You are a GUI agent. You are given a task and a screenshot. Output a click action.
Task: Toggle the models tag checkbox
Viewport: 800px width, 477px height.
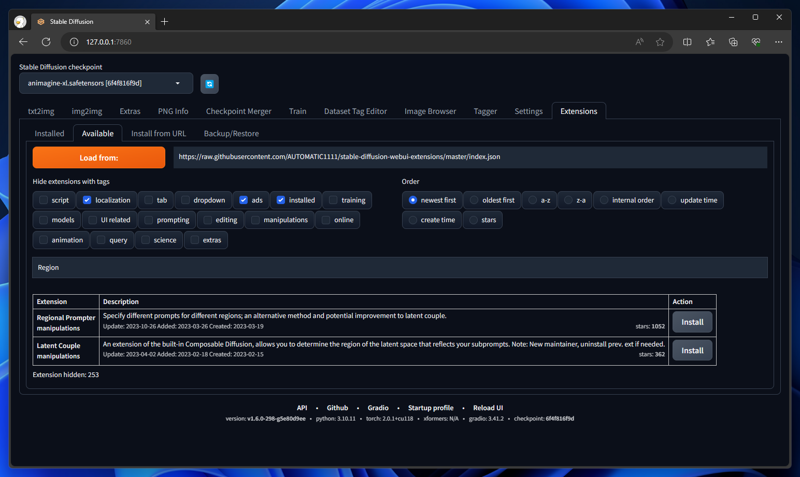pos(43,220)
